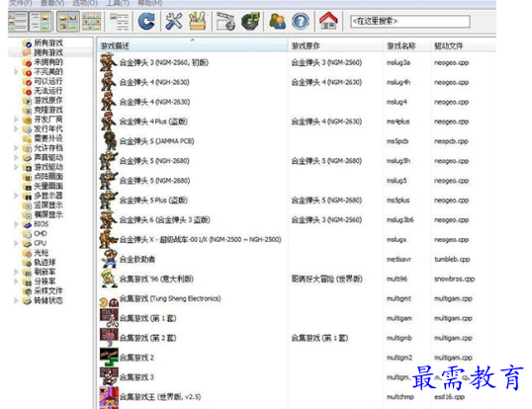The width and height of the screenshot is (532, 409).
Task: Click the pencil box toolbar icon
Action: tap(198, 21)
